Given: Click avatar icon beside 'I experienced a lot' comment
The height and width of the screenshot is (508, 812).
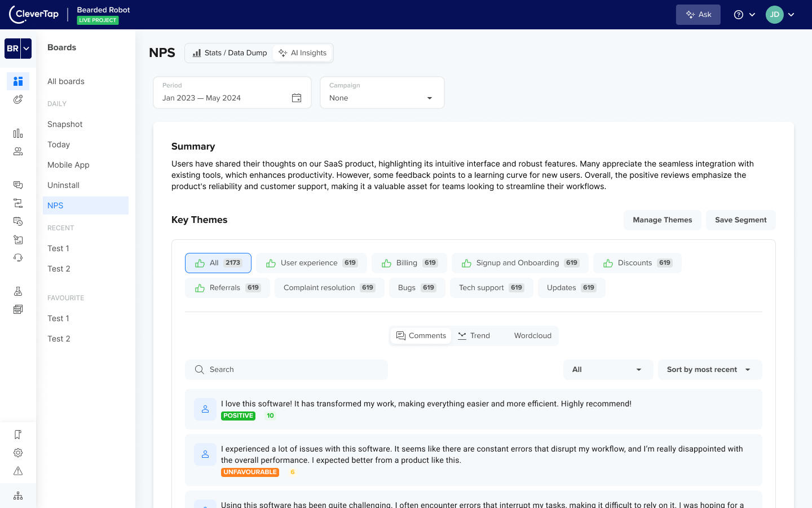Looking at the screenshot, I should 205,454.
